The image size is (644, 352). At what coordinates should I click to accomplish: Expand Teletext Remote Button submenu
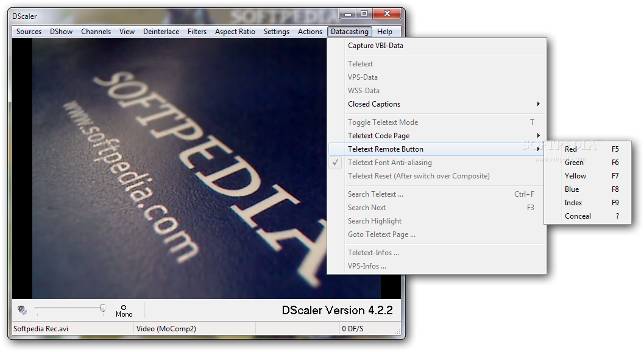tap(437, 149)
